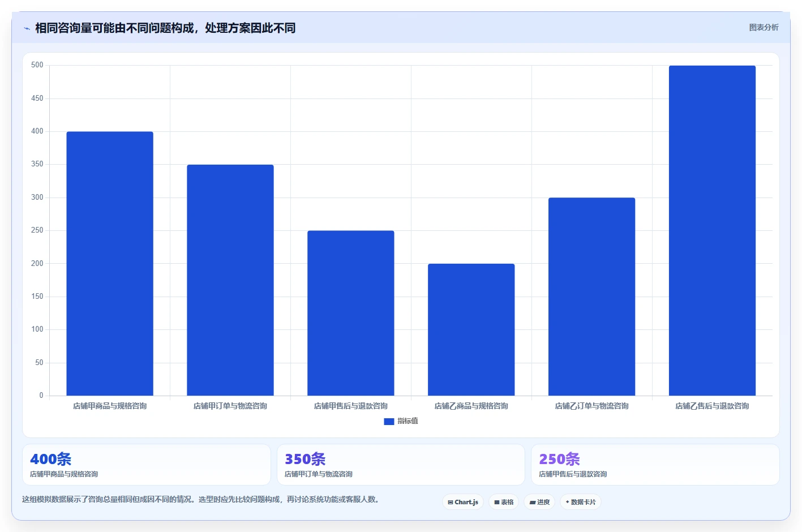Click the card title 相同咨询量可能由不同问题构成
Image resolution: width=802 pixels, height=532 pixels.
point(165,28)
